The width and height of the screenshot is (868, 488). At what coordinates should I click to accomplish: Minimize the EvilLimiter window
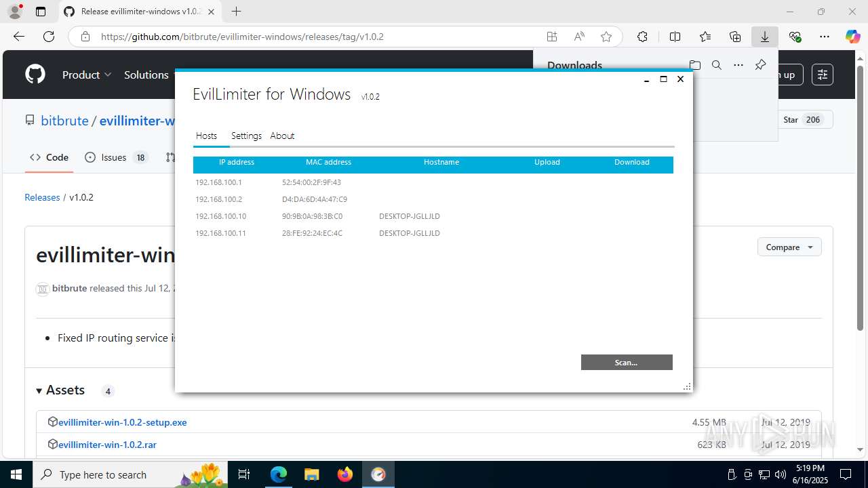point(646,79)
